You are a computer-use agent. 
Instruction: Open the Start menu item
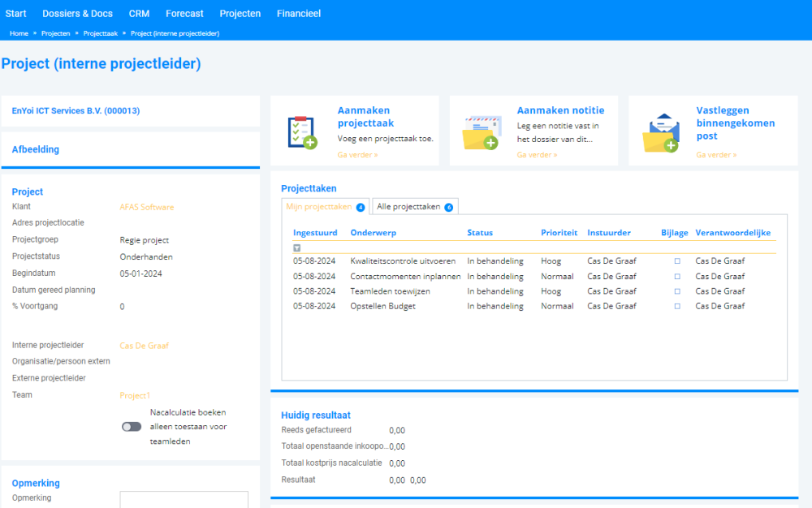(x=15, y=14)
